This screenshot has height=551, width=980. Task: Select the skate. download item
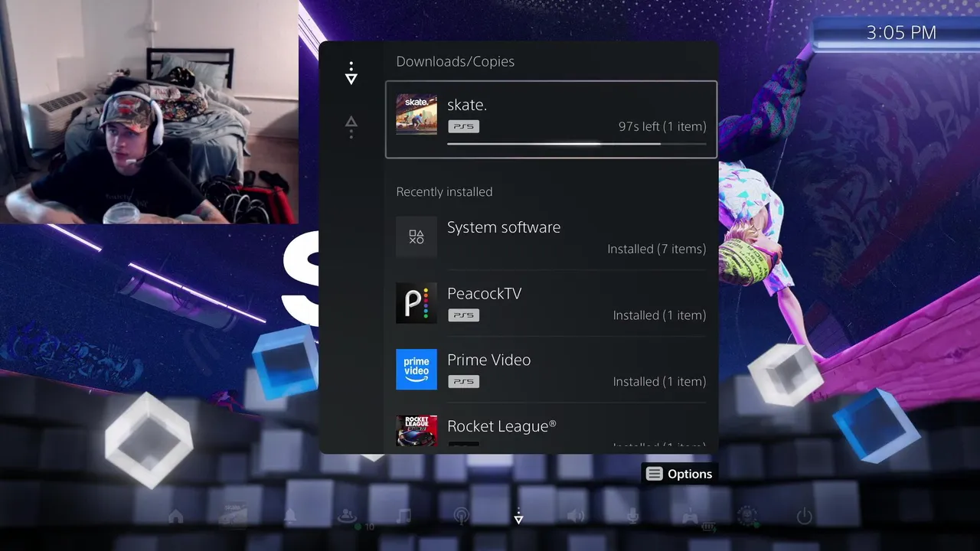tap(551, 119)
